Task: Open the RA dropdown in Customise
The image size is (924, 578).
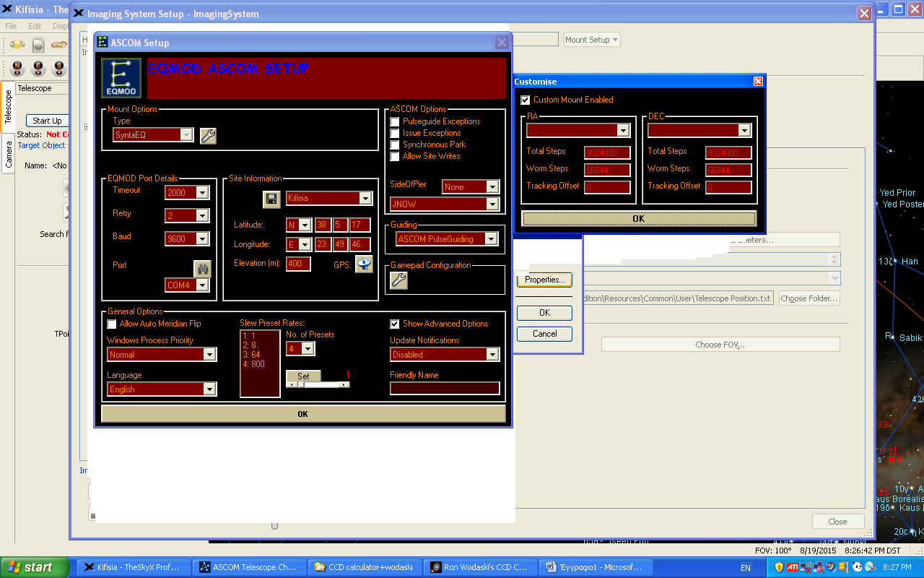Action: click(x=624, y=130)
